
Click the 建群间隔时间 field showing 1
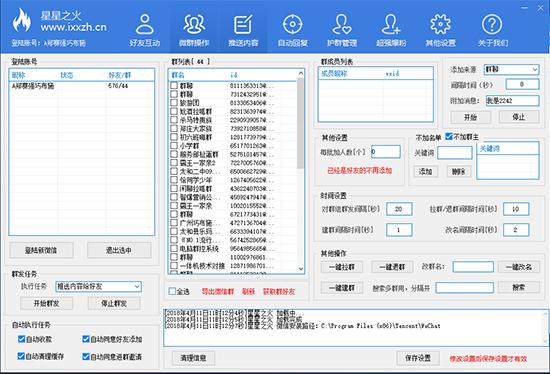click(x=399, y=230)
